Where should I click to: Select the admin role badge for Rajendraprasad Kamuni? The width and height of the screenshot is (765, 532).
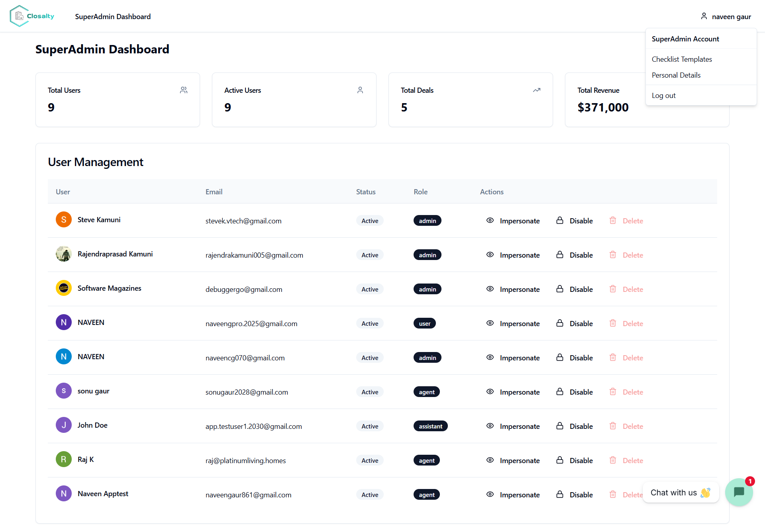pos(427,254)
